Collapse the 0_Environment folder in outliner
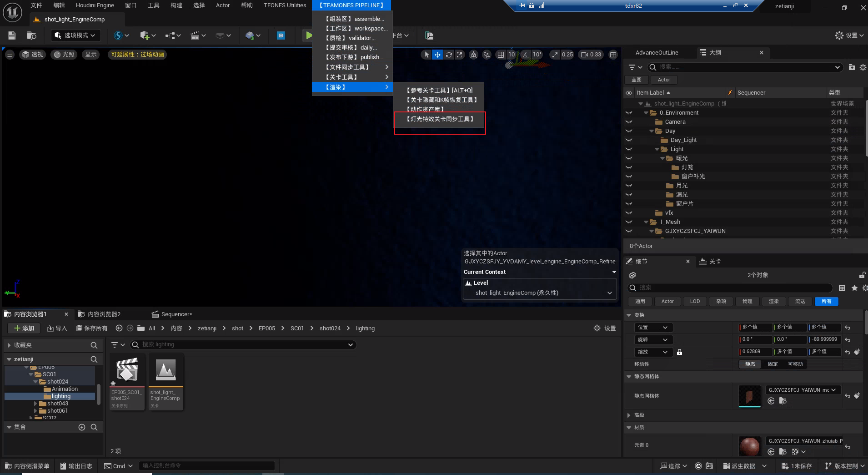 pyautogui.click(x=646, y=113)
